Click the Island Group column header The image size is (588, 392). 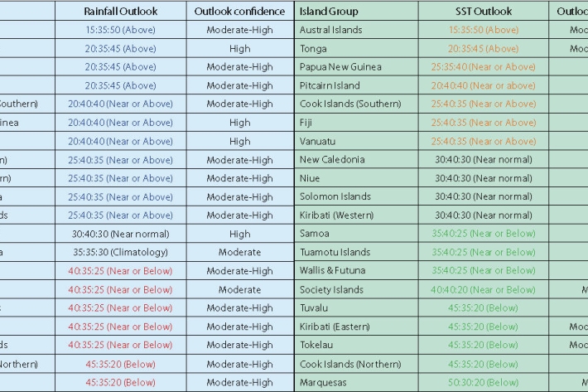click(x=330, y=12)
